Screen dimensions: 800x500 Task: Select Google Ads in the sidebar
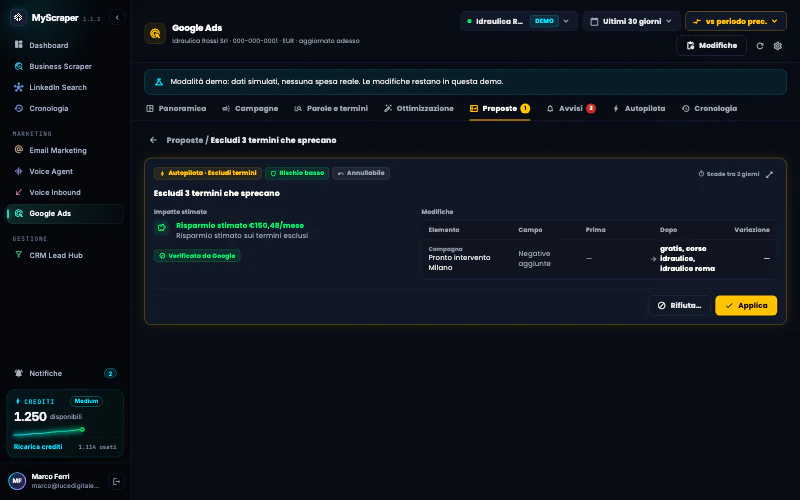(65, 213)
